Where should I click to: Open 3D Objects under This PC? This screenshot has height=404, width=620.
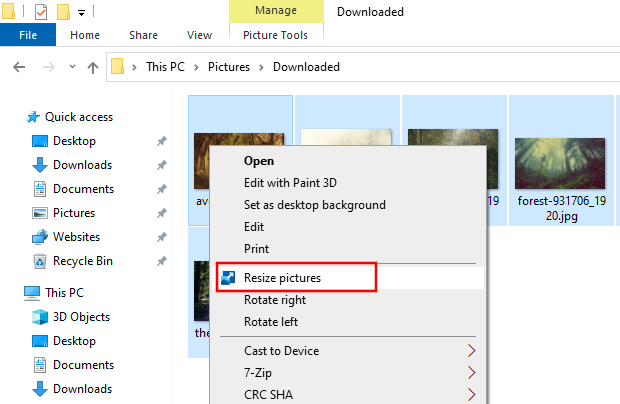click(81, 317)
